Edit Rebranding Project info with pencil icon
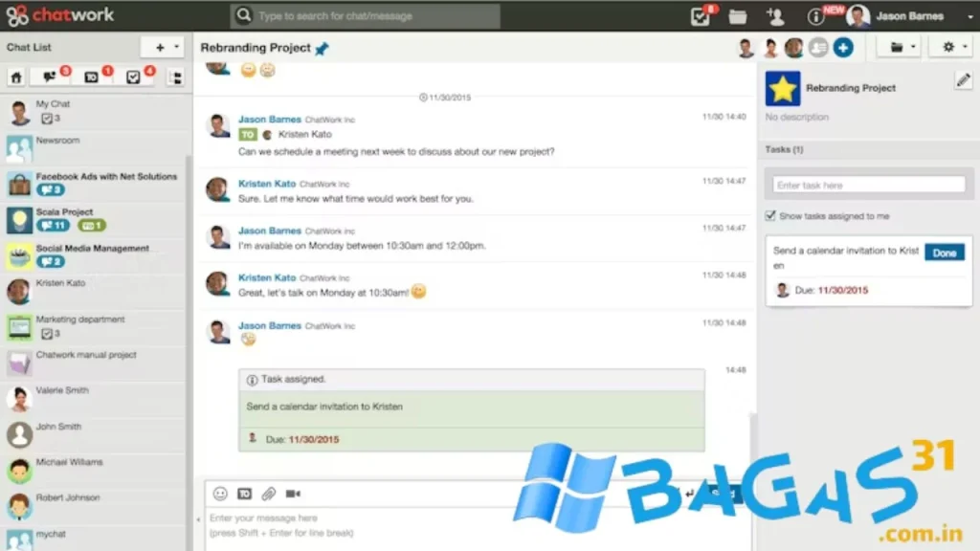The height and width of the screenshot is (551, 980). pos(963,81)
